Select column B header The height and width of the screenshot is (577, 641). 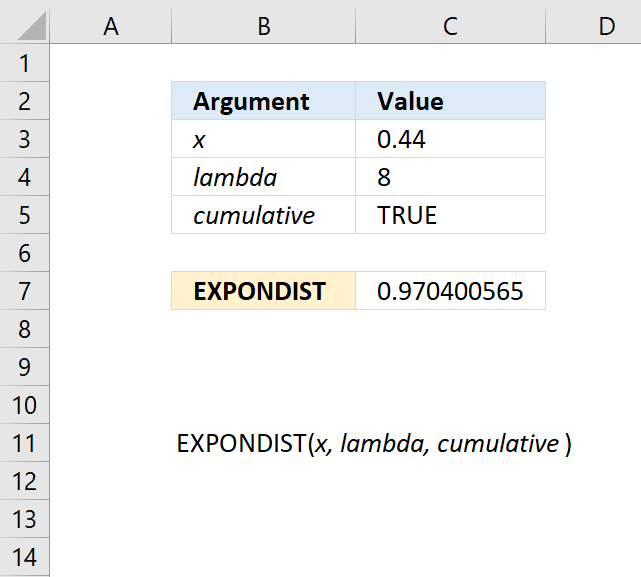click(264, 25)
